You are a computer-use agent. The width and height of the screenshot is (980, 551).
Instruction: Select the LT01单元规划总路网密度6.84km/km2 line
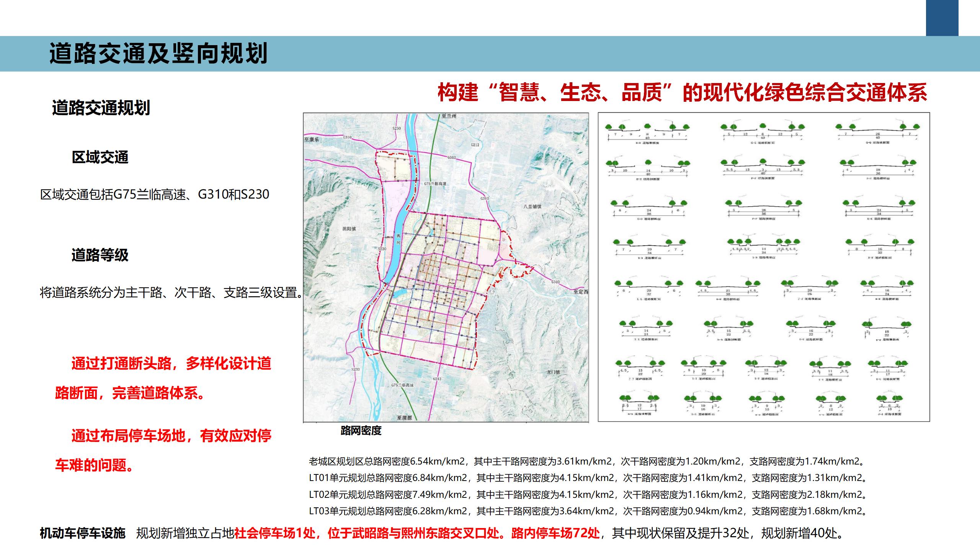(x=588, y=478)
